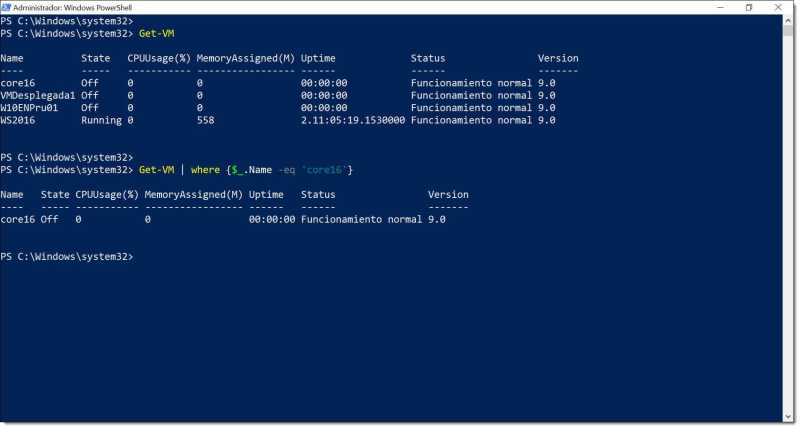Click version '9.0' in the filtered result row

[436, 219]
